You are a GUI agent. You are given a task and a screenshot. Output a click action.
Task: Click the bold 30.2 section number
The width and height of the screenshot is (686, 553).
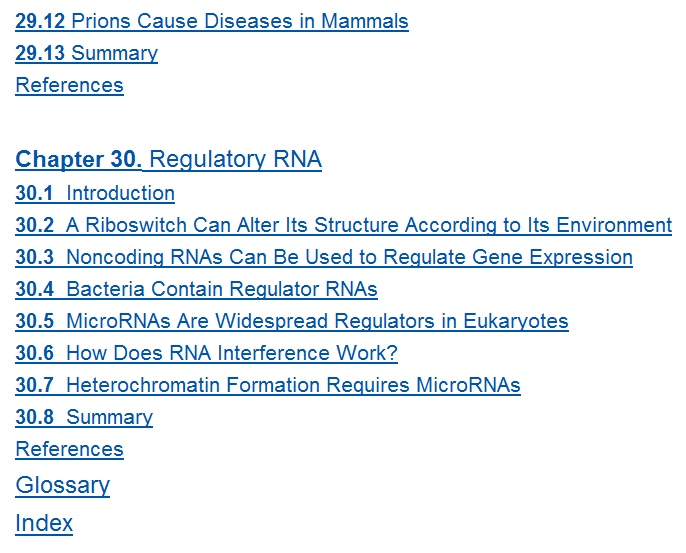coord(35,225)
